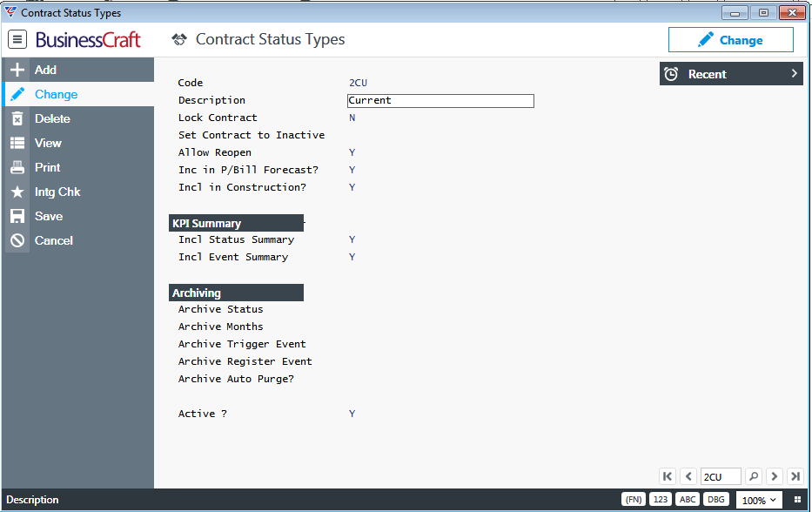This screenshot has width=812, height=512.
Task: Toggle the ABC status bar indicator
Action: point(688,500)
